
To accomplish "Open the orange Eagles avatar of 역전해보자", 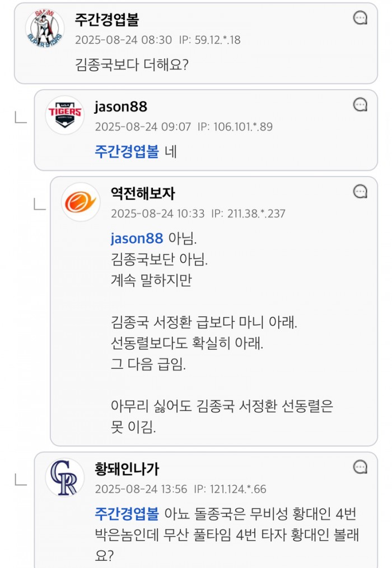I will click(81, 202).
